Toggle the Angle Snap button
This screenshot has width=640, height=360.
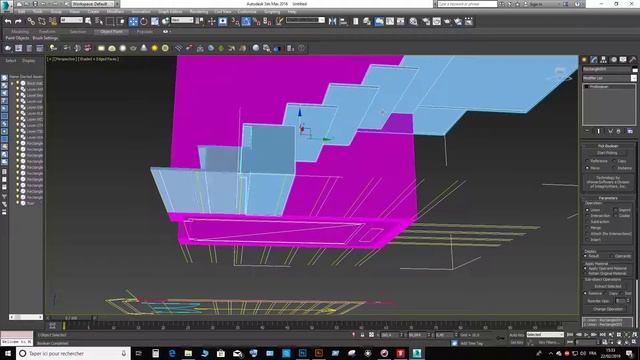pyautogui.click(x=246, y=21)
